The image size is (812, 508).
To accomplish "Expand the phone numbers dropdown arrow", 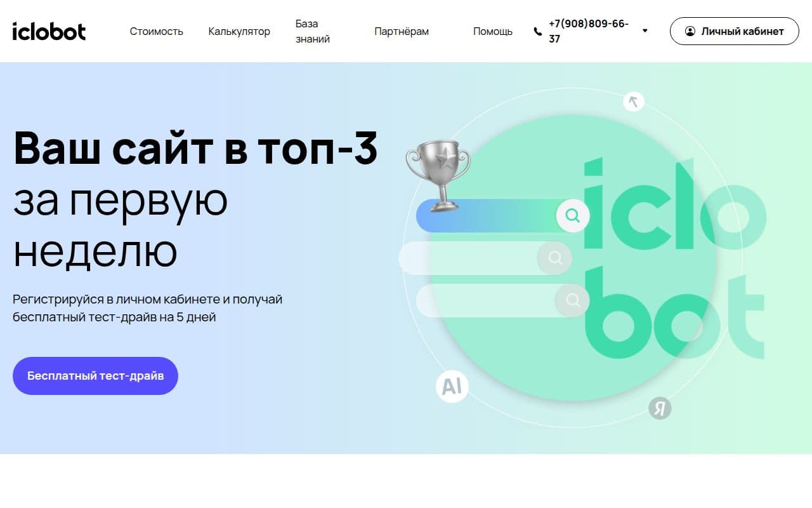I will coord(645,30).
